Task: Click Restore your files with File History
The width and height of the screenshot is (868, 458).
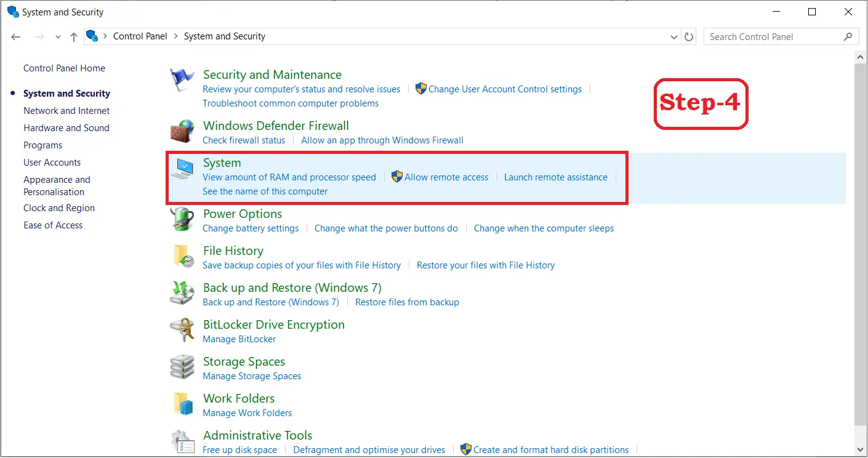Action: coord(486,265)
